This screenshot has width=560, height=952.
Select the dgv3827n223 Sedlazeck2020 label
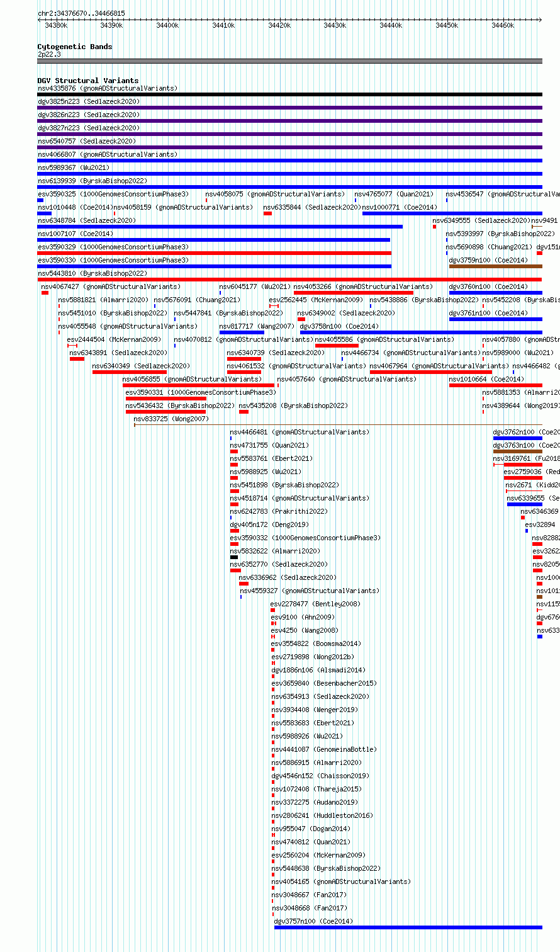tap(89, 128)
